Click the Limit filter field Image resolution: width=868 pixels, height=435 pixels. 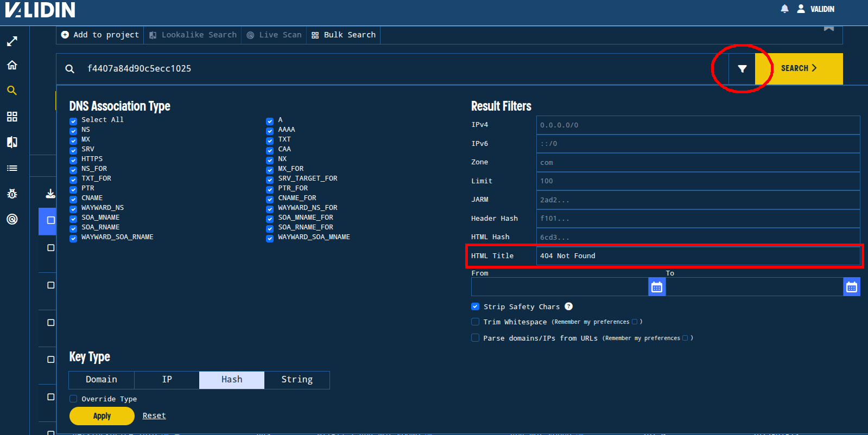(698, 181)
